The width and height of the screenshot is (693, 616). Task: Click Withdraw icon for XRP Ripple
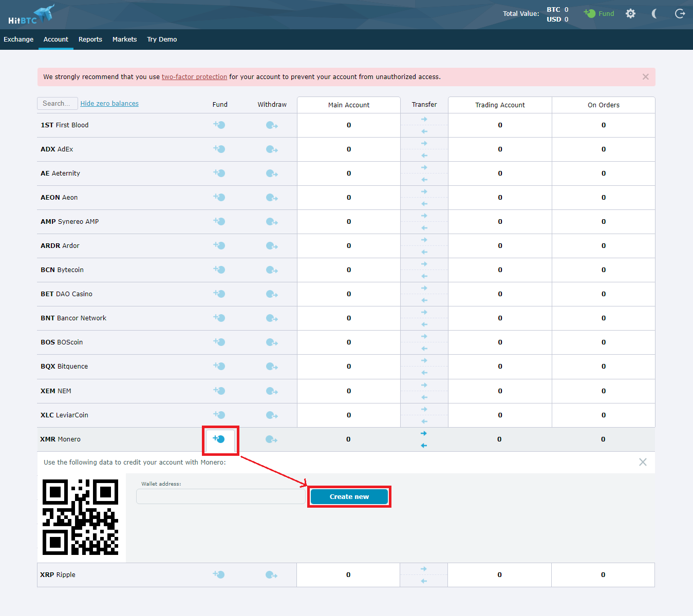click(271, 575)
